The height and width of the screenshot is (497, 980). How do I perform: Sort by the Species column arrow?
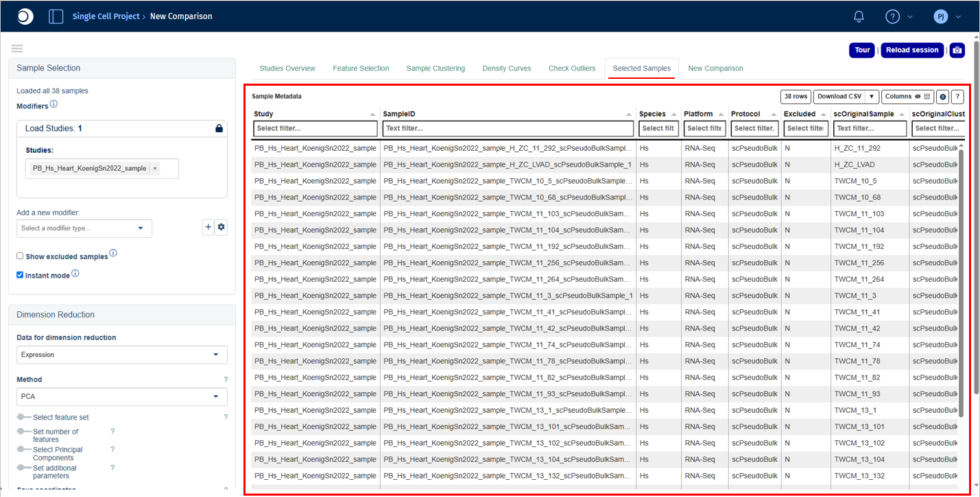pos(673,114)
